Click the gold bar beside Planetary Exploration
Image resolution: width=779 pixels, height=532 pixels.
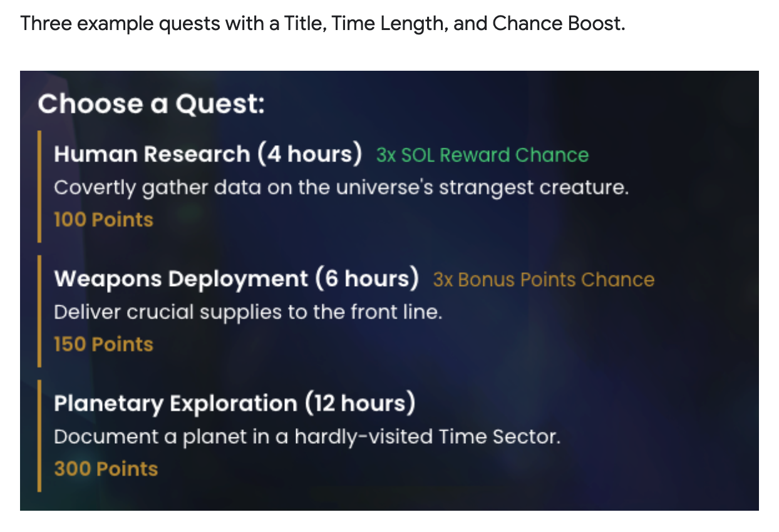tap(39, 435)
